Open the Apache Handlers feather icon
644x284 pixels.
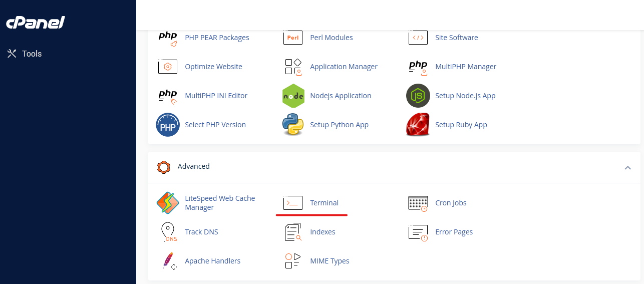tap(168, 261)
